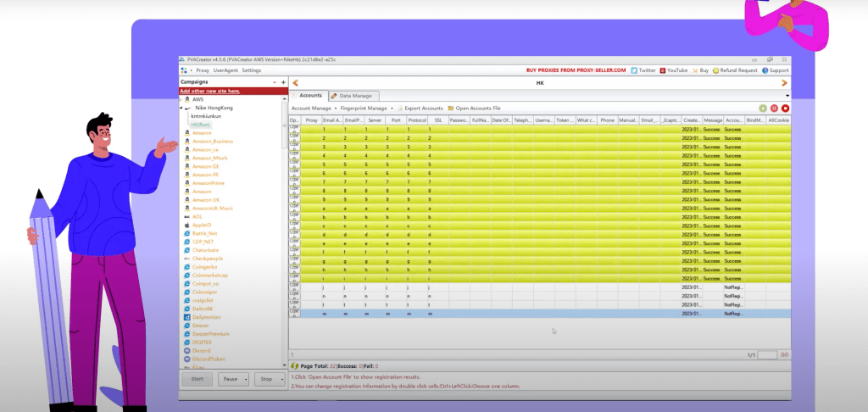Collapse the Nike HongKong tree node
868x412 pixels.
[x=183, y=109]
